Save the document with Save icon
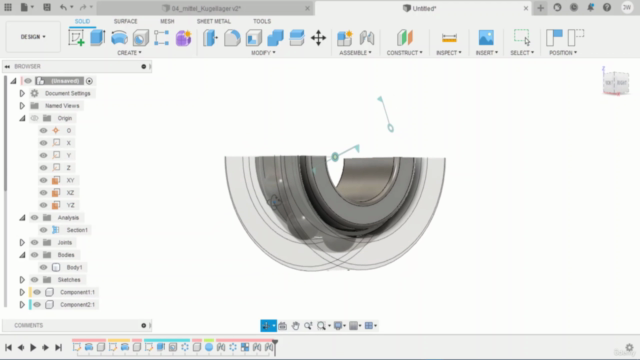640x360 pixels. 47,7
